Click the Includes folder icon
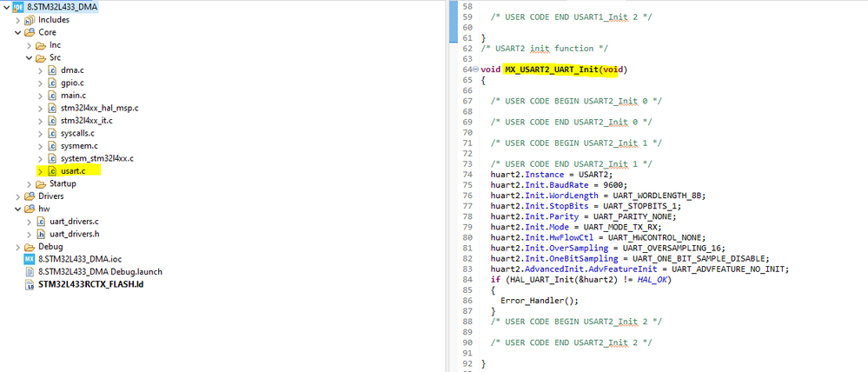Viewport: 868px width, 372px height. point(30,20)
